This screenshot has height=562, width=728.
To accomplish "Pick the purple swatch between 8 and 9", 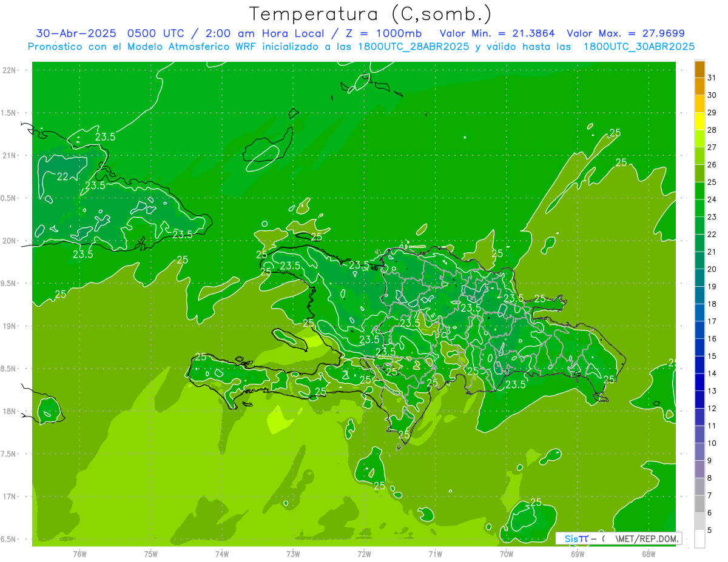I will pos(699,469).
